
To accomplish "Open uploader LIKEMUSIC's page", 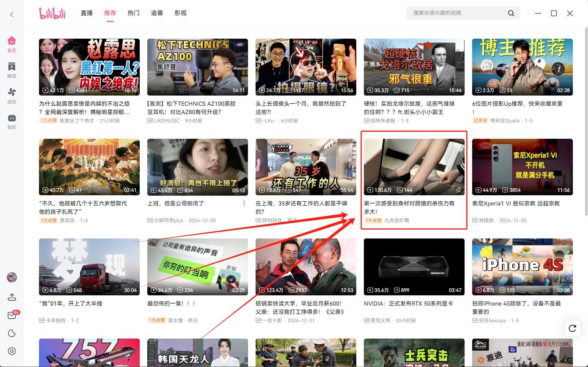I will click(167, 121).
